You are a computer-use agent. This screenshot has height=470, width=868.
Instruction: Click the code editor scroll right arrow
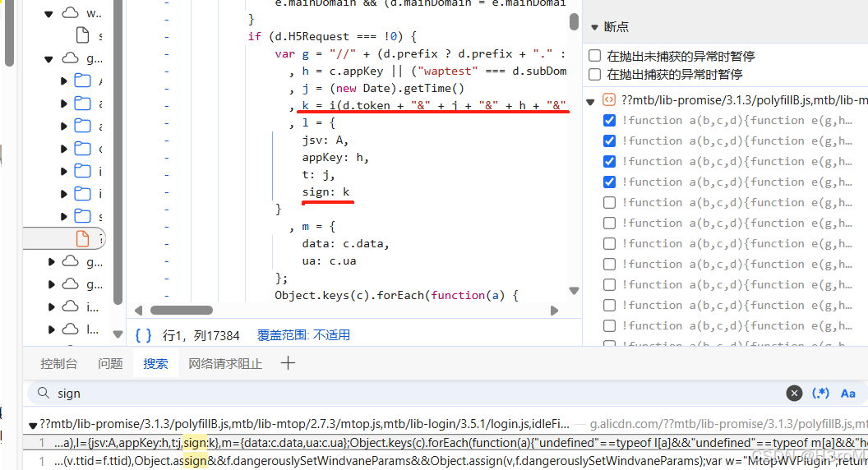coord(554,311)
